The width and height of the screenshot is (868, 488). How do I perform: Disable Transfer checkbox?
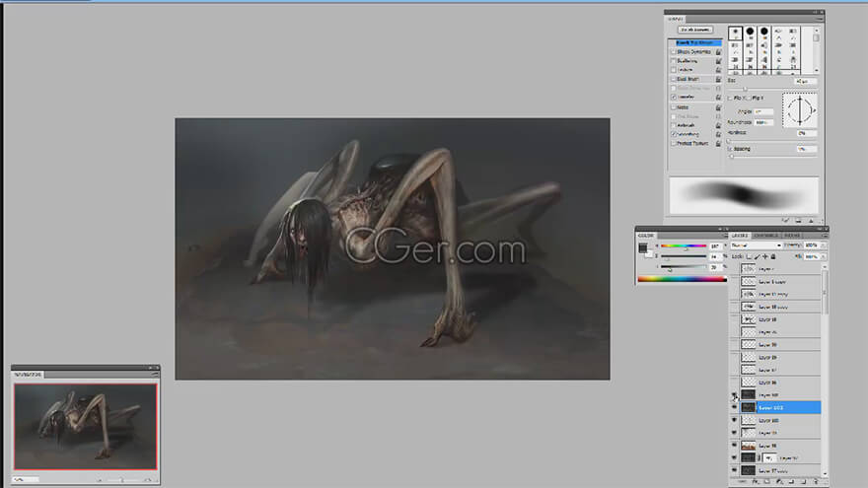tap(674, 97)
